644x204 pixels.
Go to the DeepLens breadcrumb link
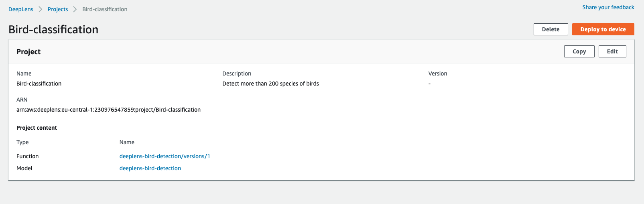tap(21, 9)
